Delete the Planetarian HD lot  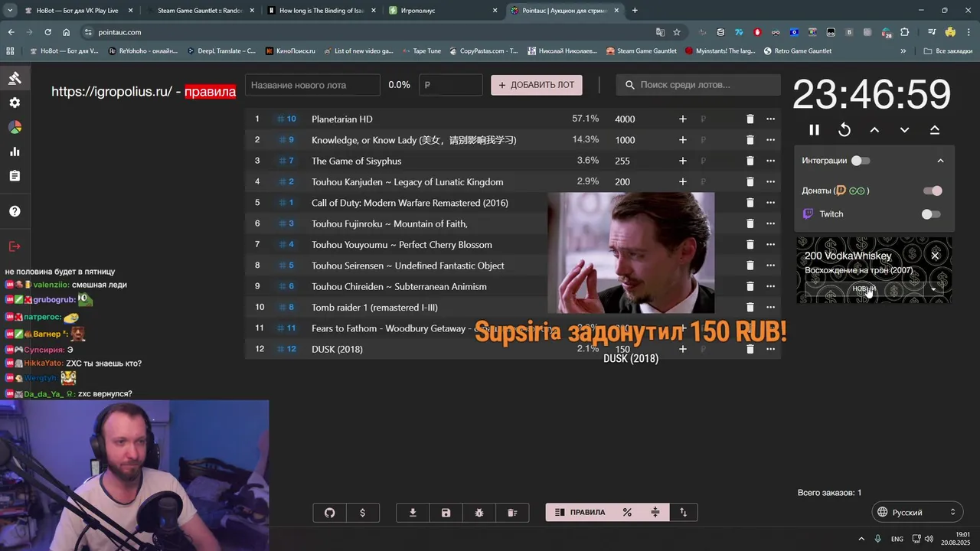[x=750, y=119]
